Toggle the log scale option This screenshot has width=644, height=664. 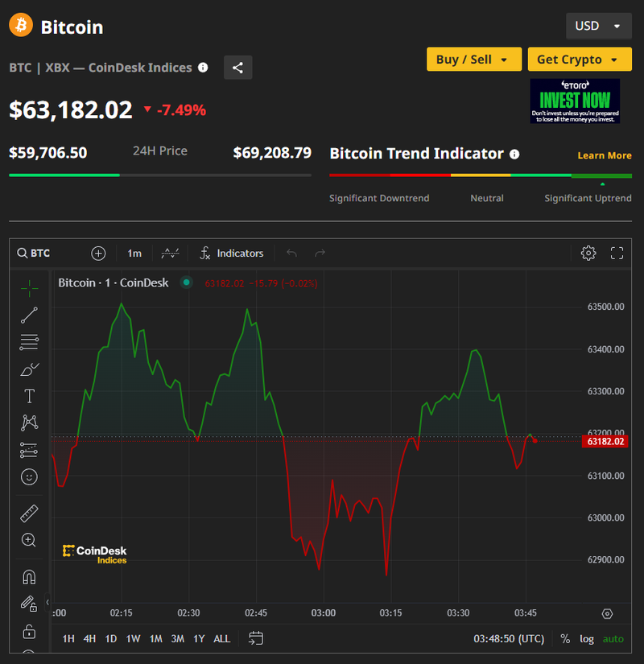click(587, 639)
